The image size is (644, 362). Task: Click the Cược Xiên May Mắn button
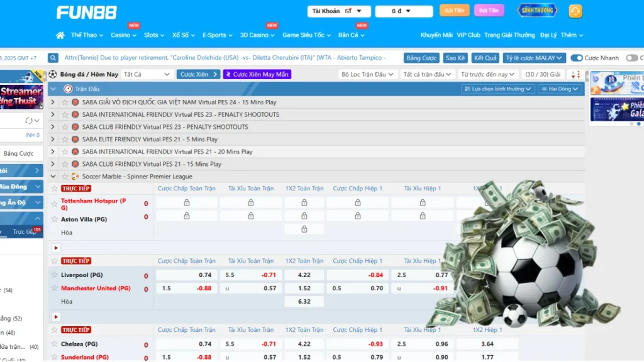[257, 74]
